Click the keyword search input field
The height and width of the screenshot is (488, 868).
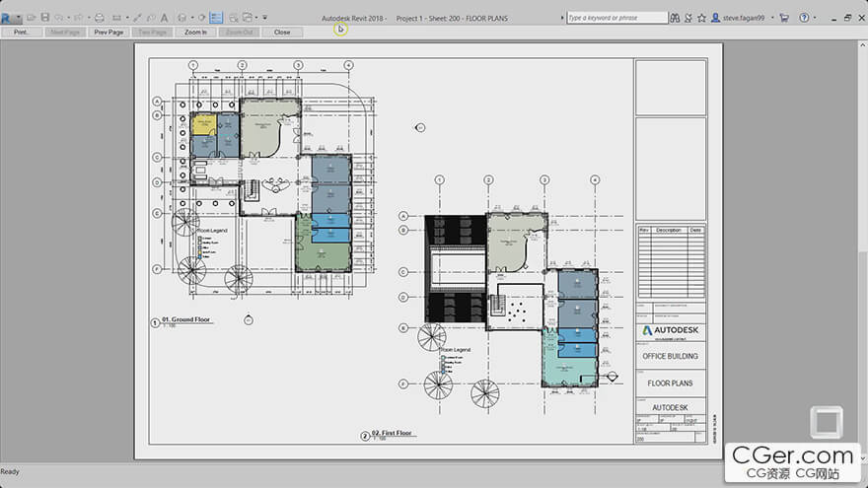(616, 18)
